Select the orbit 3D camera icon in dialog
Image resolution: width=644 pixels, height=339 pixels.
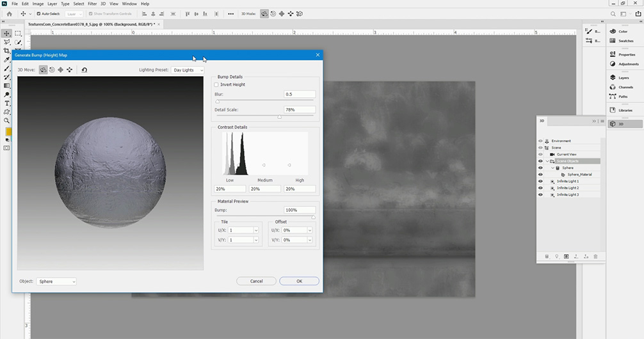tap(44, 70)
